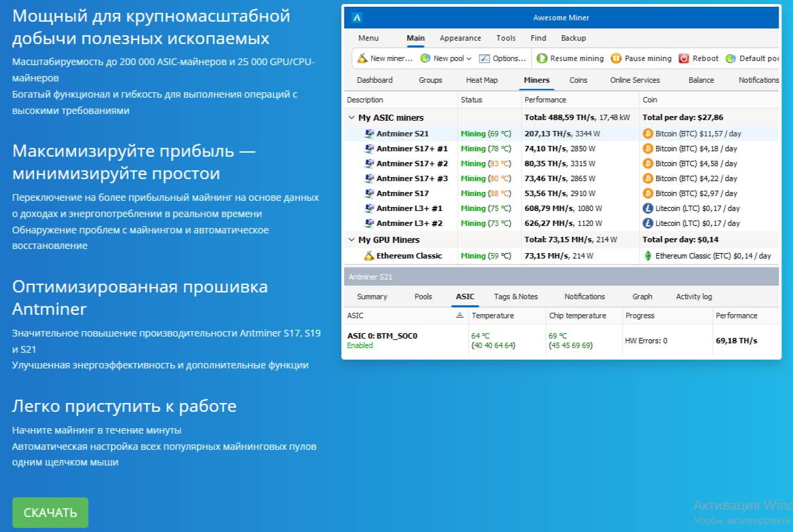Click the Ethereum Classic coin diamond icon
793x532 pixels.
[x=647, y=256]
